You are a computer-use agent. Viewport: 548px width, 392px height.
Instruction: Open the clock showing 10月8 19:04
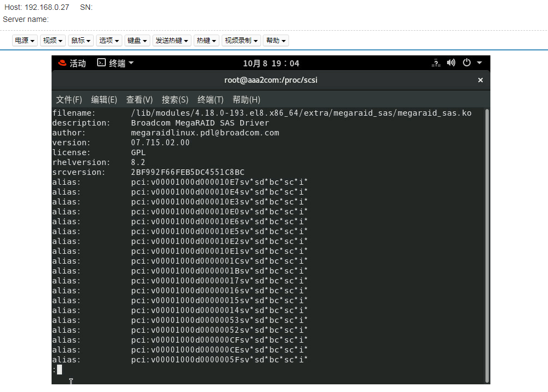[271, 63]
